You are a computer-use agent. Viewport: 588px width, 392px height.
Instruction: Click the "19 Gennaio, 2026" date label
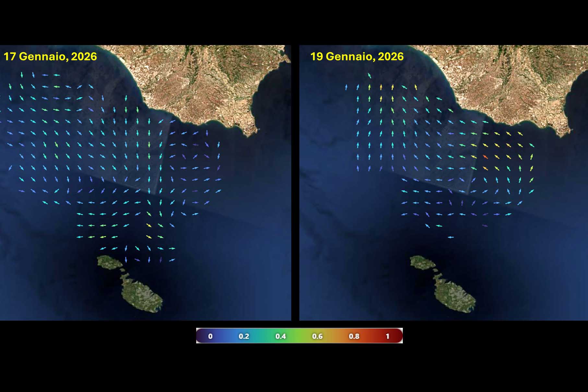pyautogui.click(x=357, y=56)
